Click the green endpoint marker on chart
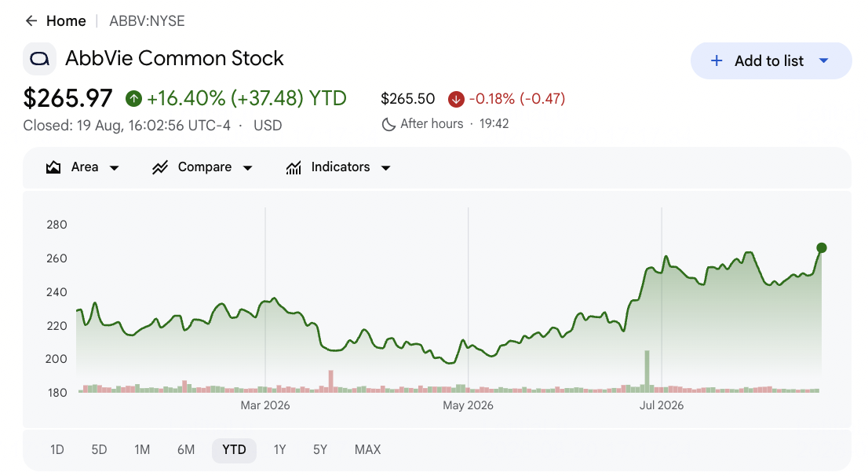The image size is (868, 476). 822,247
